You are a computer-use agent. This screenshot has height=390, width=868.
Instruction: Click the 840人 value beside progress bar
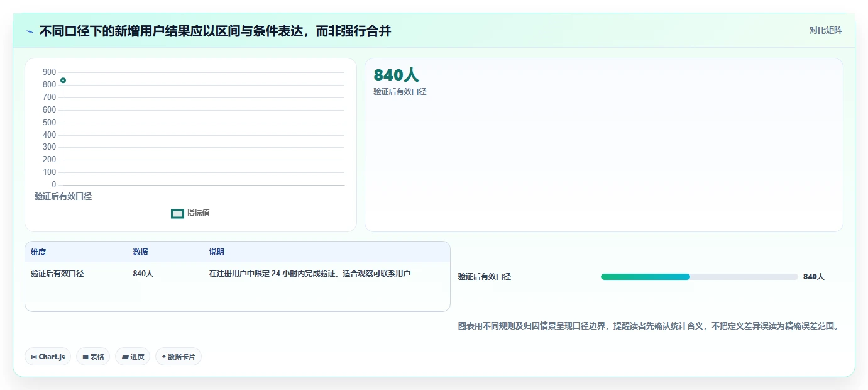pos(813,277)
